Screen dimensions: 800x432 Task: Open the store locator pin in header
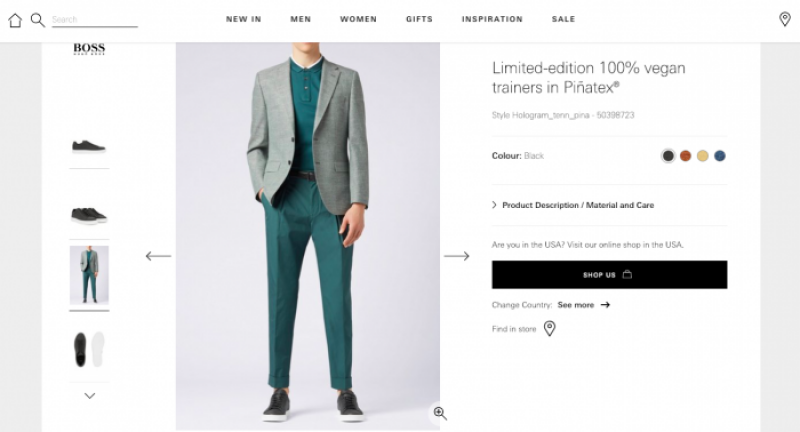coord(785,19)
